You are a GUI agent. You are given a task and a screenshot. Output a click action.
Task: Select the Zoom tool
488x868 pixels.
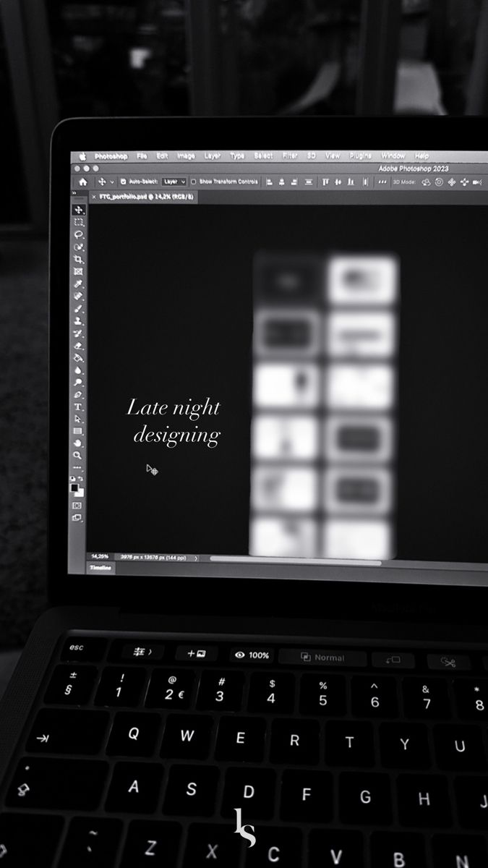79,456
